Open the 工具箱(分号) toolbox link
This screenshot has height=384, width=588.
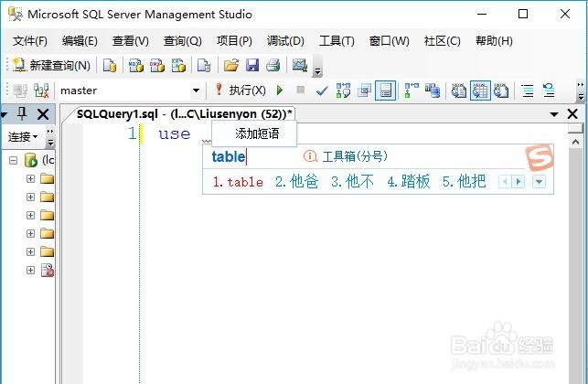(x=346, y=156)
